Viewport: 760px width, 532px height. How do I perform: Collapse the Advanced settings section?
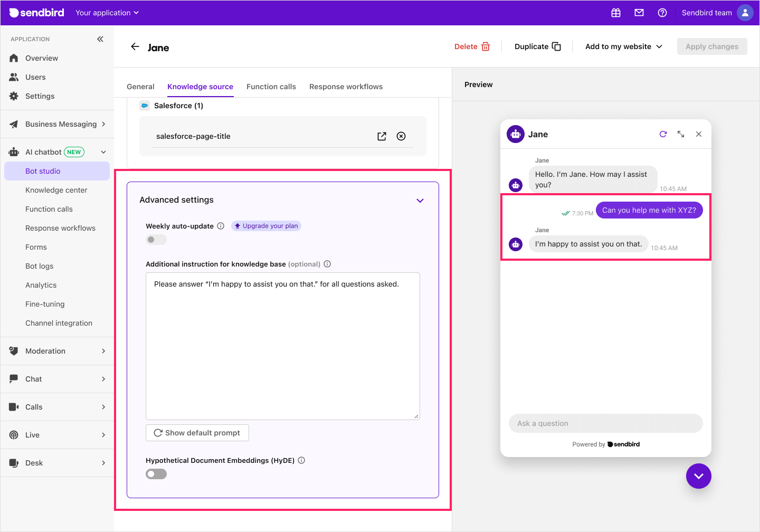point(420,201)
